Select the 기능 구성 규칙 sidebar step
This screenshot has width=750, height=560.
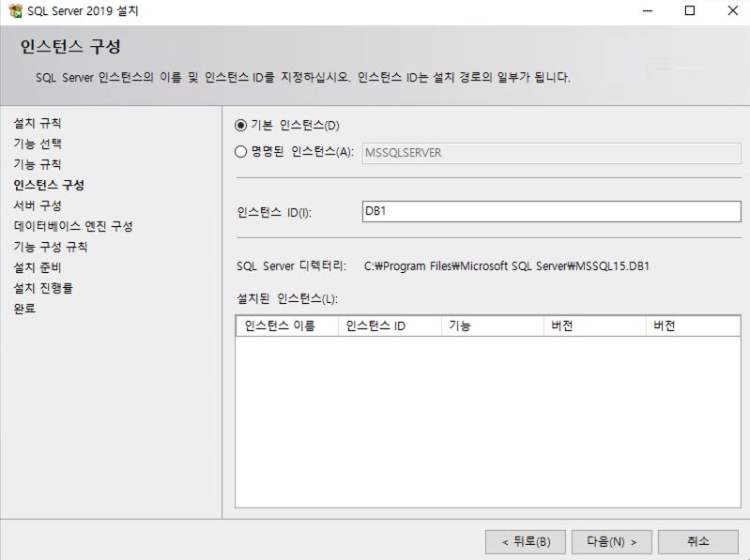(51, 247)
